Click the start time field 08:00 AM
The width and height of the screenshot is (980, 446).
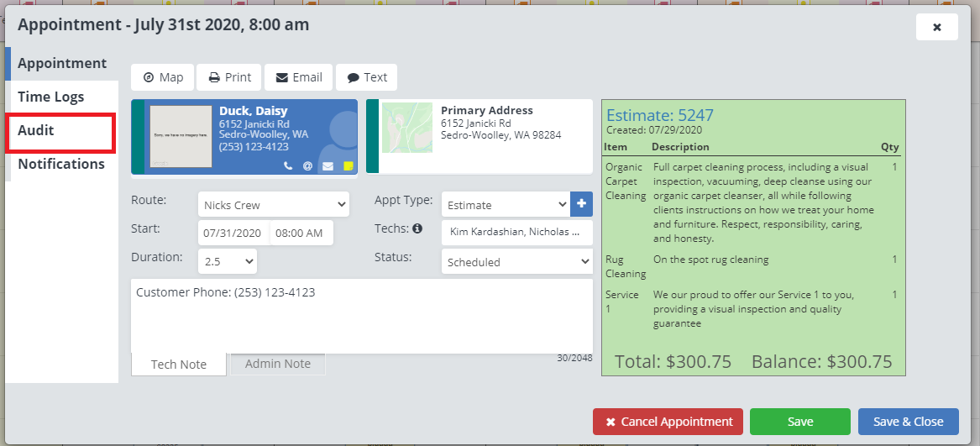[x=301, y=233]
